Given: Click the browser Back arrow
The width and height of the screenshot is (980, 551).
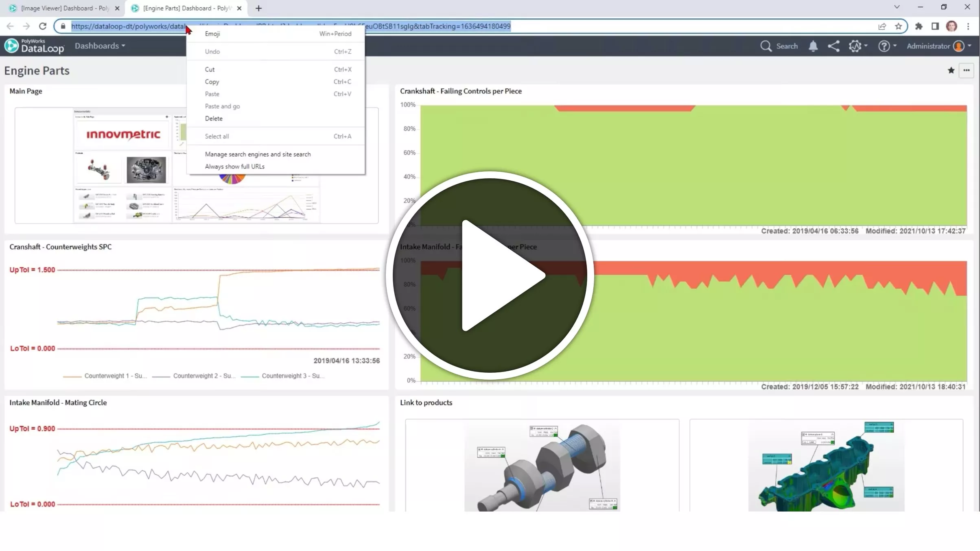Looking at the screenshot, I should (10, 26).
